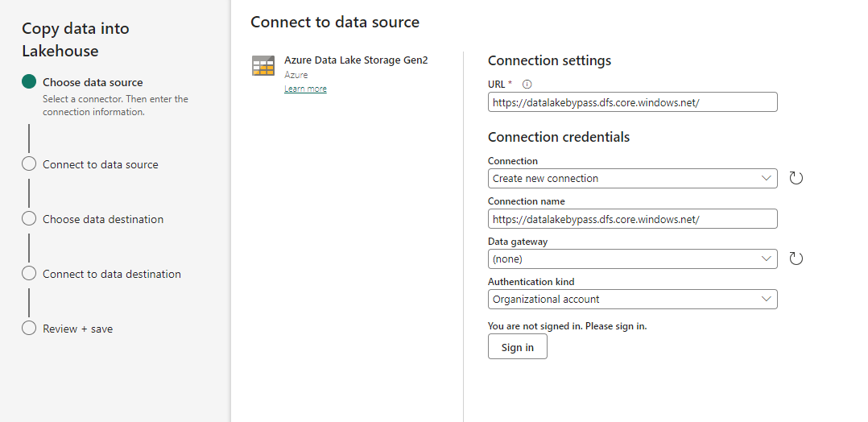868x422 pixels.
Task: Open the Authentication kind dropdown
Action: [632, 299]
